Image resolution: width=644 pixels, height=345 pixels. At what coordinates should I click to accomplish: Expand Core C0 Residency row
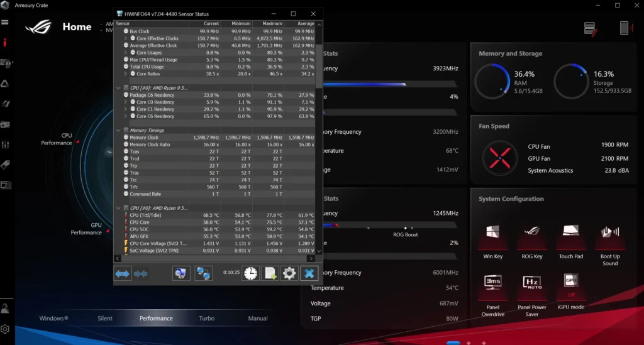[x=126, y=102]
